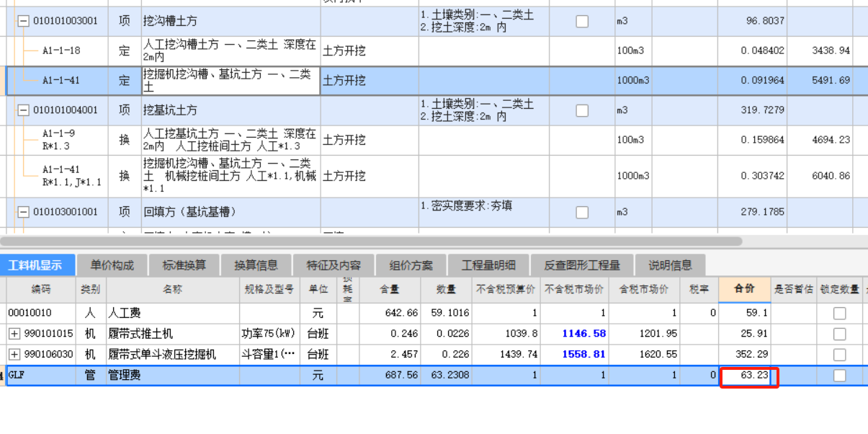This screenshot has width=868, height=434.
Task: Open the 标准换算 tab
Action: click(x=184, y=265)
